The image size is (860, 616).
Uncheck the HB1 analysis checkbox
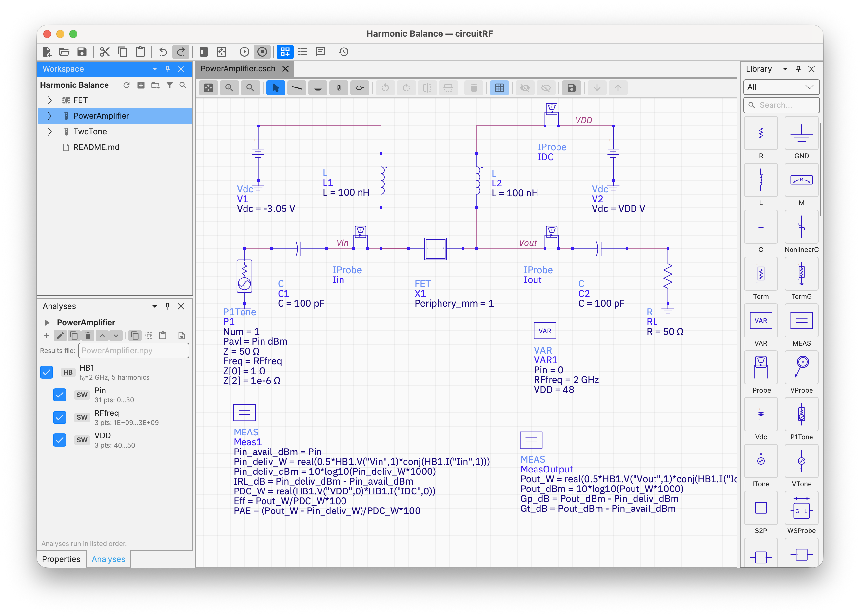coord(47,372)
